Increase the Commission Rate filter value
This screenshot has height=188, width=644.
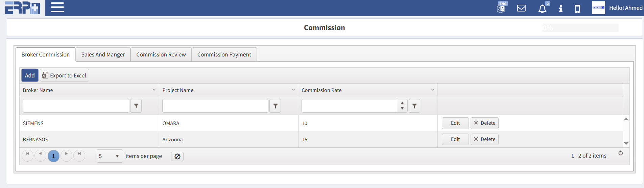click(402, 103)
